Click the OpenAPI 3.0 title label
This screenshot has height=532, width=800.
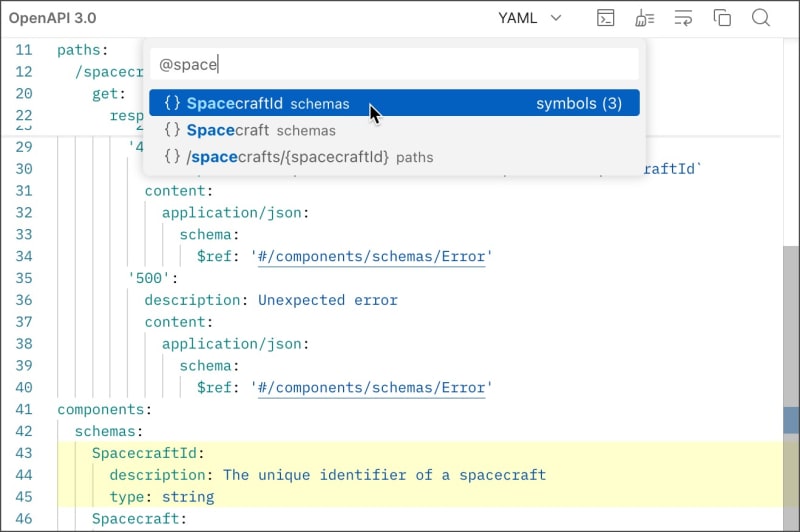[x=53, y=18]
